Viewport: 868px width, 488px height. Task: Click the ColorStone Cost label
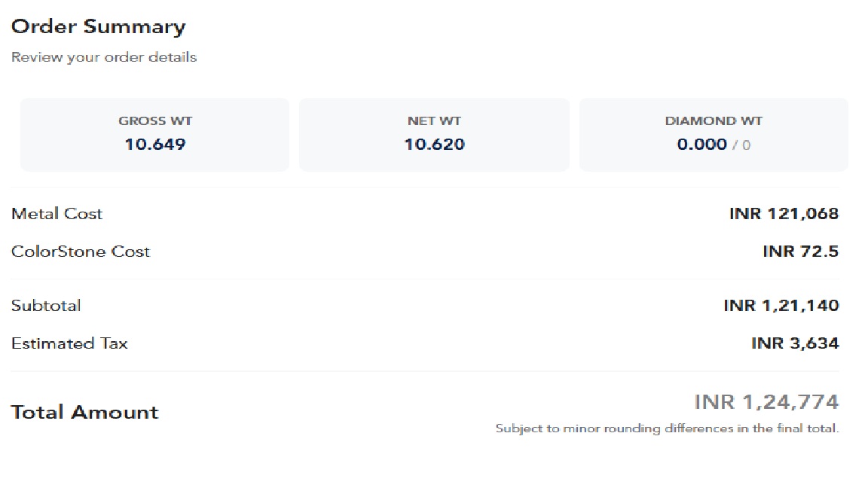(81, 252)
